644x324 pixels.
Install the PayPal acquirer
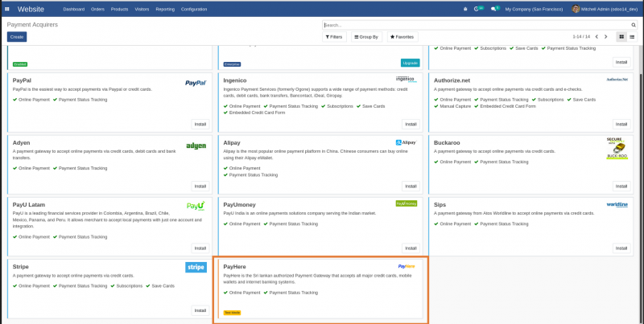click(200, 125)
